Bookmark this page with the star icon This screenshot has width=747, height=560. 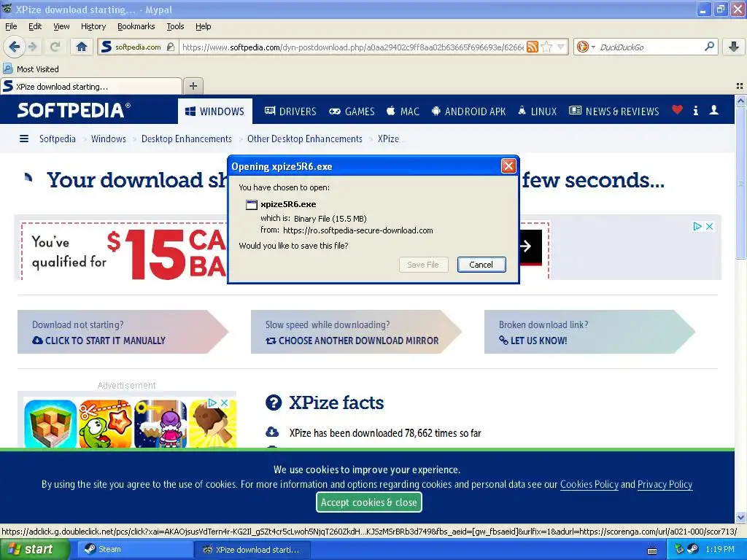(x=547, y=47)
